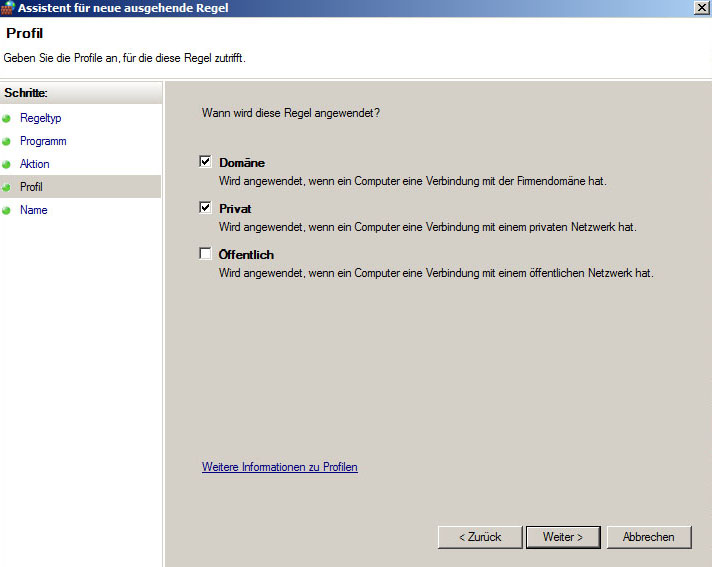Cancel the wizard with Abbrechen
The width and height of the screenshot is (712, 567).
(x=648, y=537)
